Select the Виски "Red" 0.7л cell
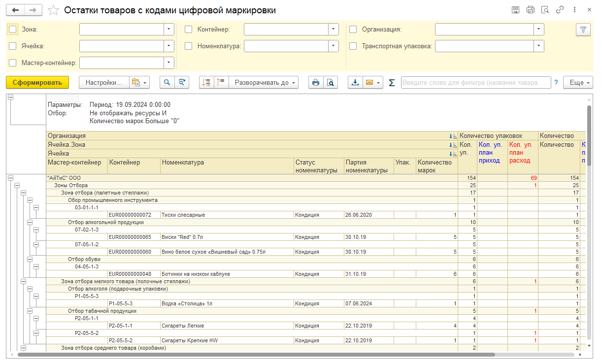Viewport: 602px width, 364px height. coord(227,237)
